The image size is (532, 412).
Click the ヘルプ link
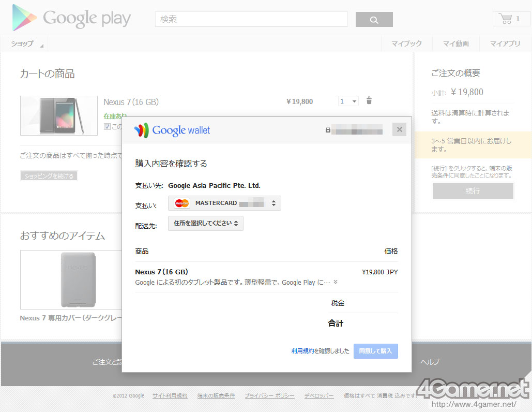[430, 362]
